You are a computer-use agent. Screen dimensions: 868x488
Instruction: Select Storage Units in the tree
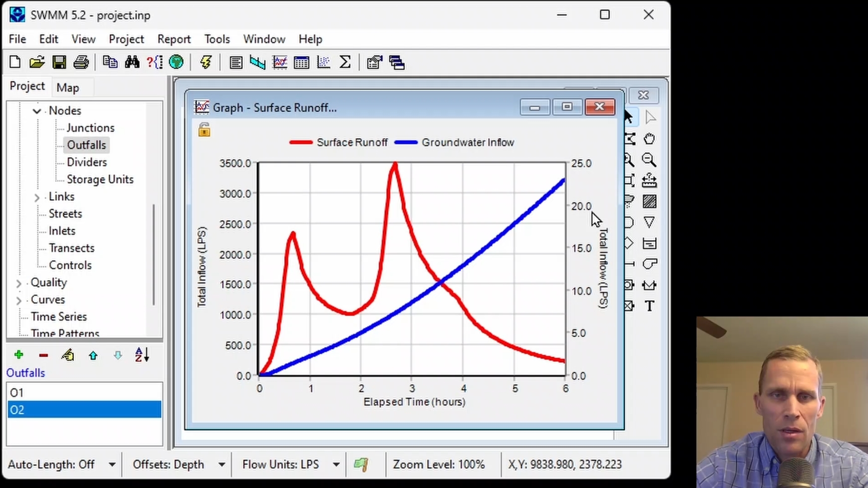coord(100,179)
